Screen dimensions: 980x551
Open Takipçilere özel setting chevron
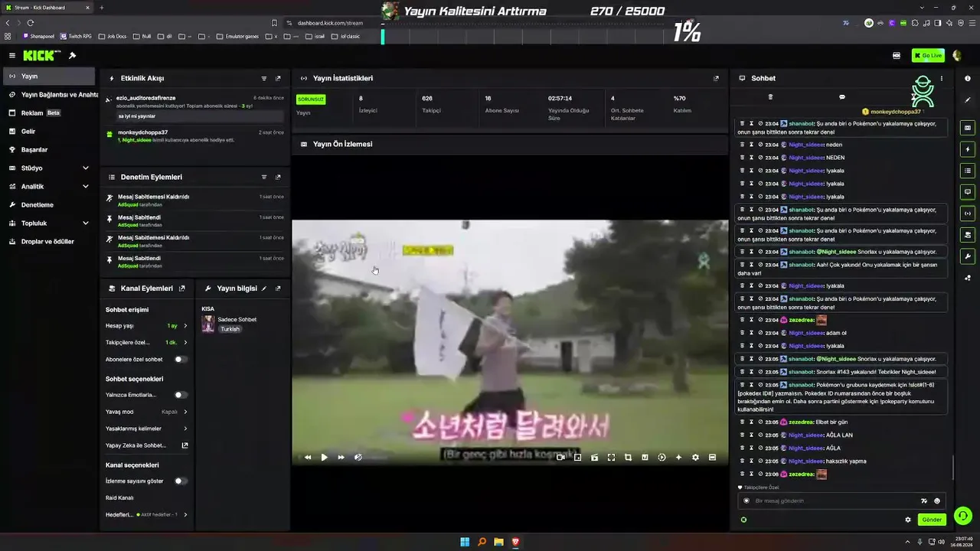(x=185, y=343)
